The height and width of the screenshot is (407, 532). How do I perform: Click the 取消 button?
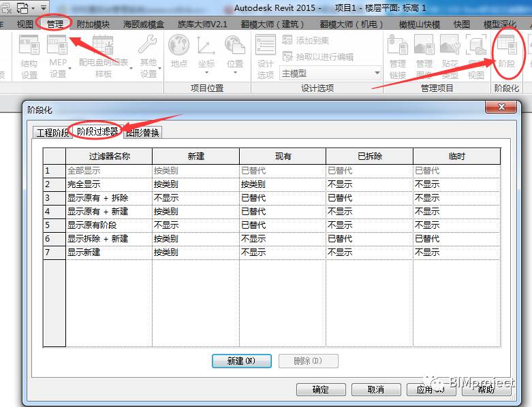coord(376,389)
